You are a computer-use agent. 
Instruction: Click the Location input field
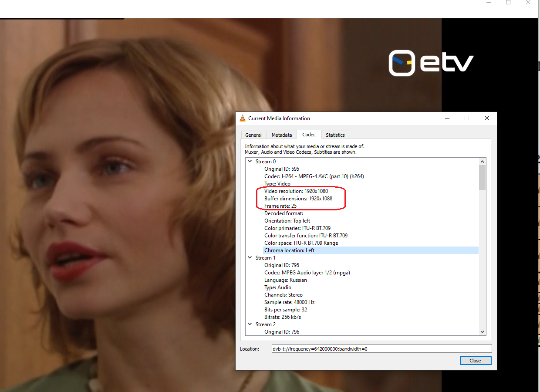[x=381, y=349]
